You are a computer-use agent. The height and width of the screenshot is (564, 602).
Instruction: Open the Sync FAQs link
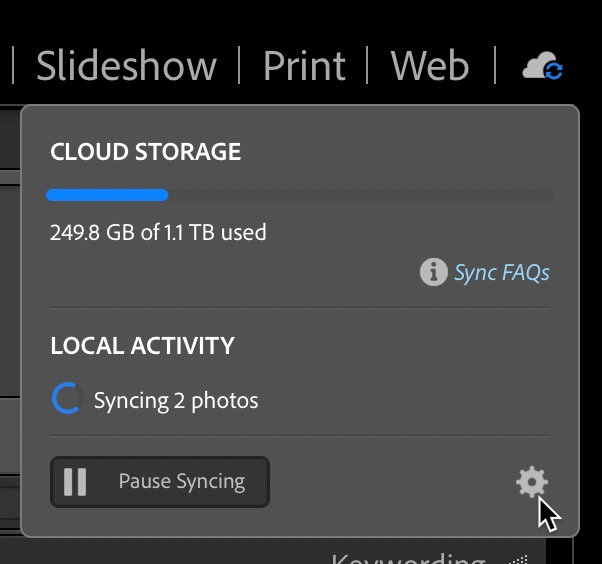(x=501, y=272)
